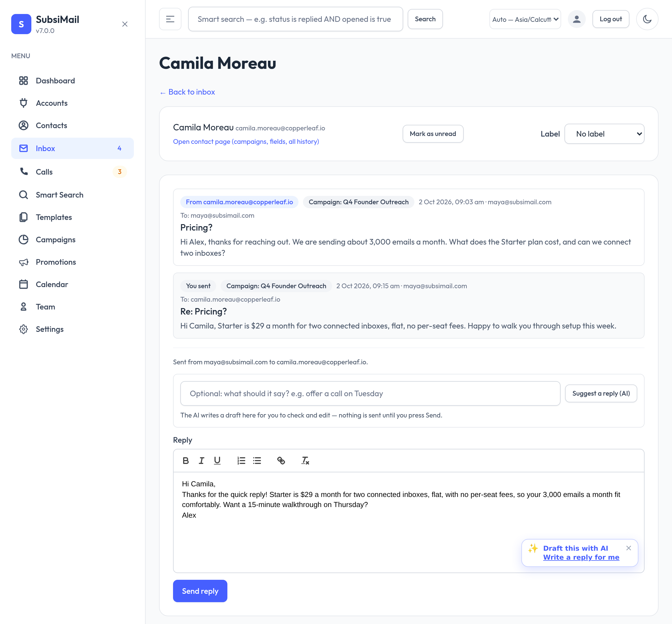This screenshot has height=624, width=672.
Task: Open Contacts from the sidebar menu
Action: (x=72, y=126)
